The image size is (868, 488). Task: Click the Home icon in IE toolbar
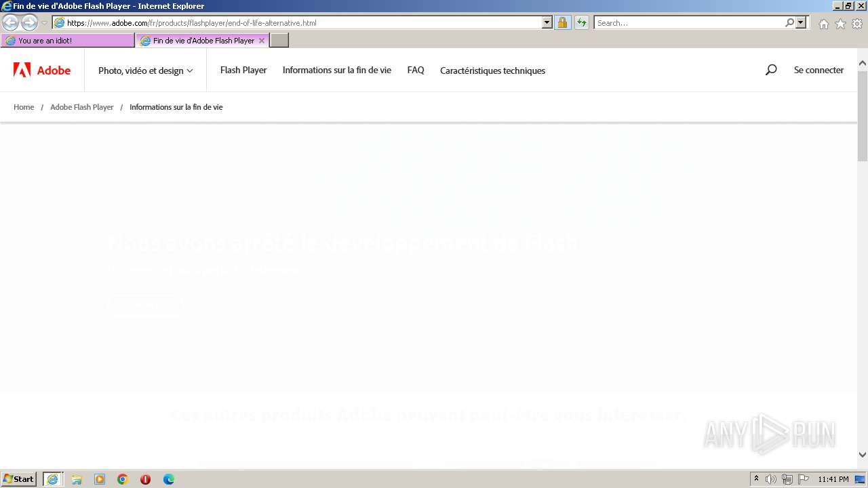(x=823, y=24)
